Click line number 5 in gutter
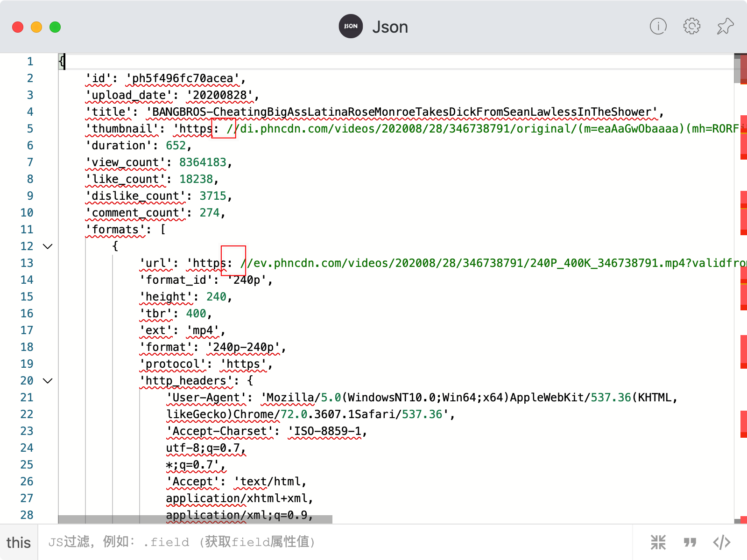 click(x=30, y=129)
